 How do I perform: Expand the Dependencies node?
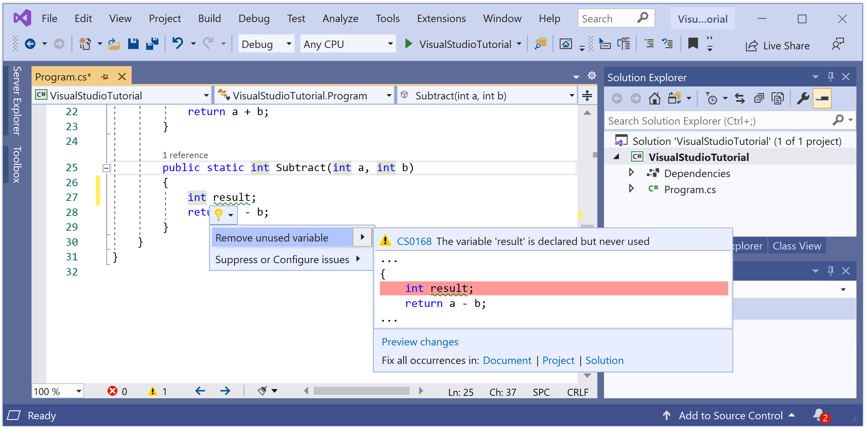631,173
